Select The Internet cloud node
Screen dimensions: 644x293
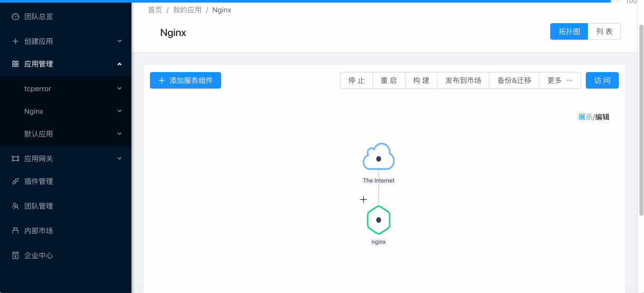379,157
